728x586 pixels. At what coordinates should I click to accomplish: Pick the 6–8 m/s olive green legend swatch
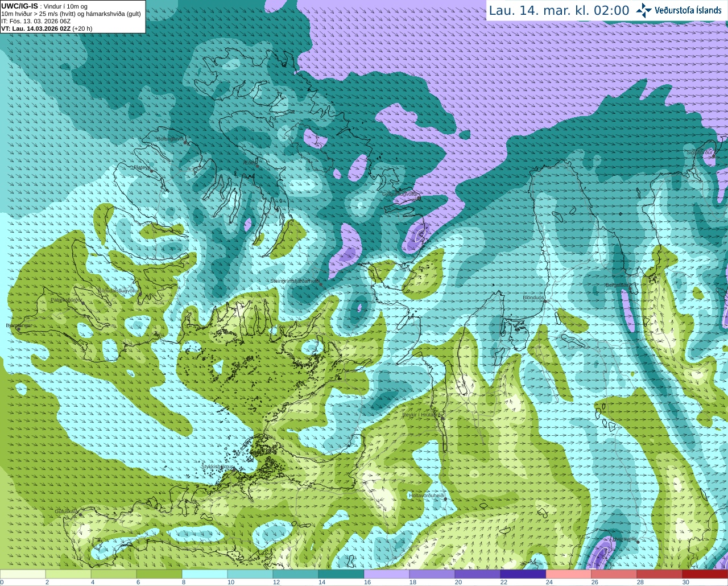click(159, 574)
